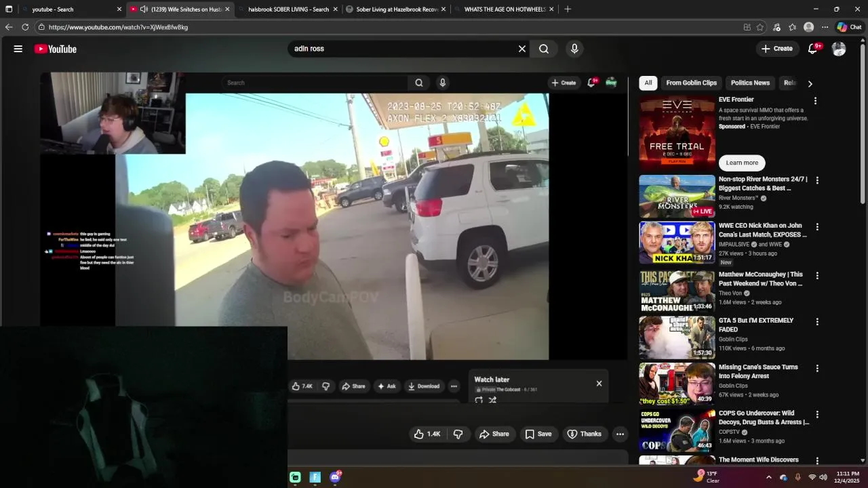The image size is (868, 488).
Task: Clear the 'adin ross' search text
Action: (522, 49)
